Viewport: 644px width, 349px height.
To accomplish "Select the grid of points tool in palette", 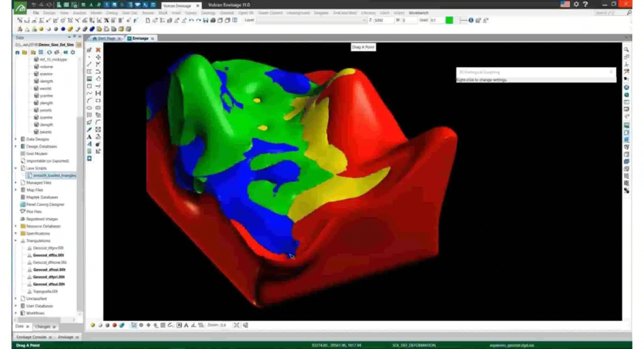I will click(89, 115).
